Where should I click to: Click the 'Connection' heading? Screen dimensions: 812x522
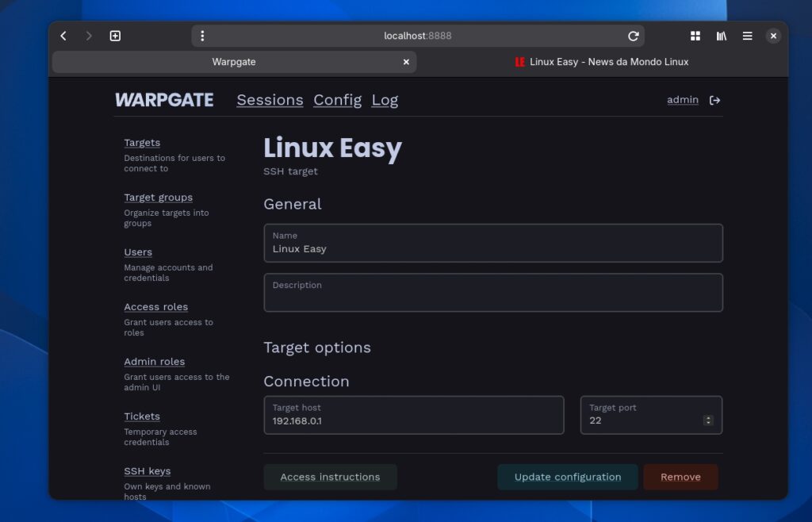click(x=306, y=382)
